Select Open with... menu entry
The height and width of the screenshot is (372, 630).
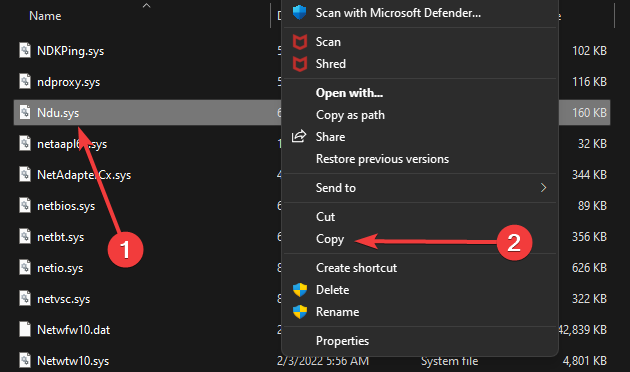click(349, 93)
